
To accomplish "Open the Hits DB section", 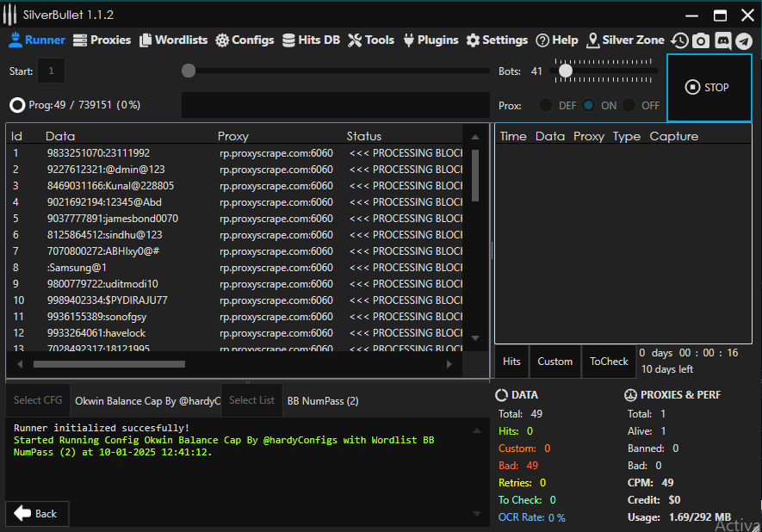I will 312,40.
